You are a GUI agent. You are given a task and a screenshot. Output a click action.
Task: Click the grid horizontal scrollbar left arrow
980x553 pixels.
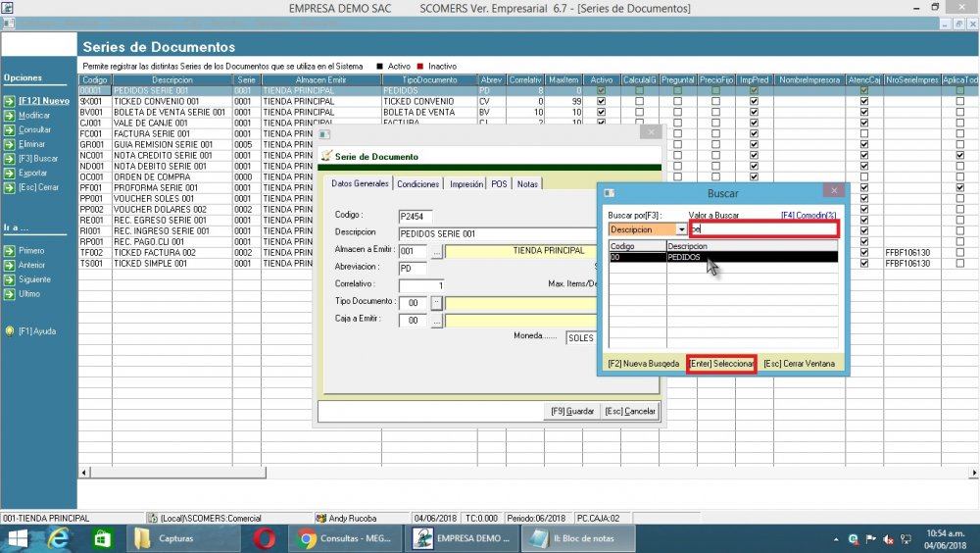coord(85,473)
